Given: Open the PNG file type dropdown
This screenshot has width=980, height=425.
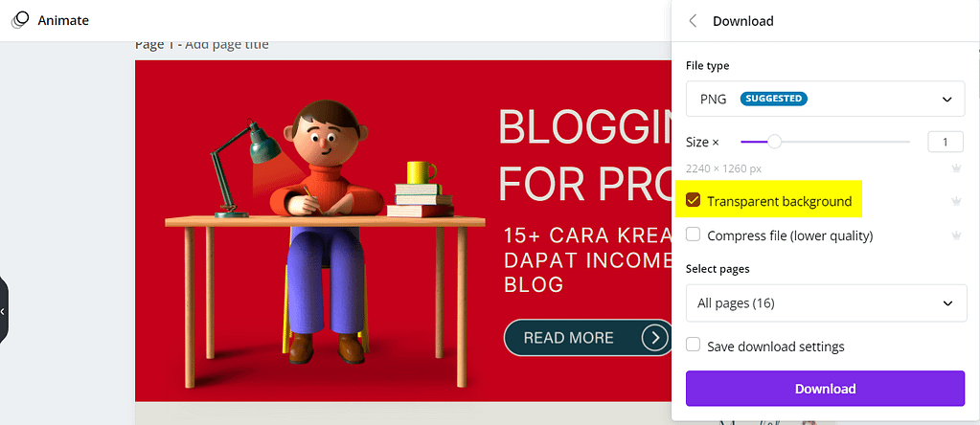Looking at the screenshot, I should [825, 99].
